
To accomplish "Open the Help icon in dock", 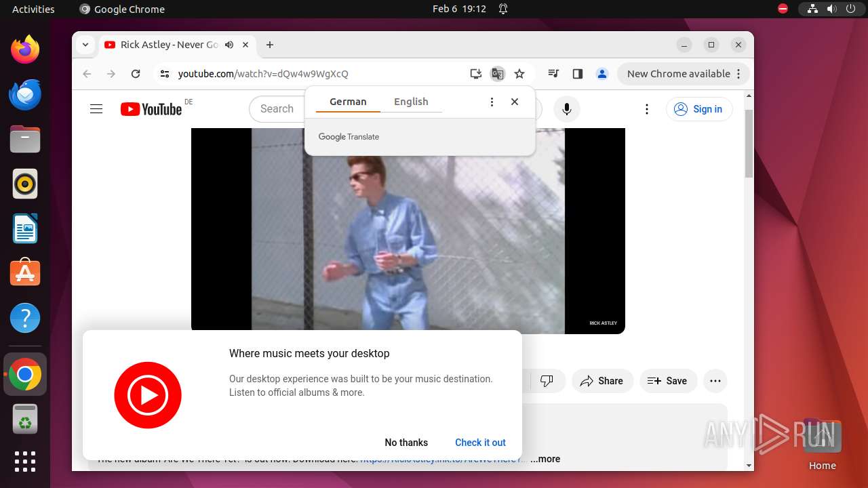I will click(25, 318).
